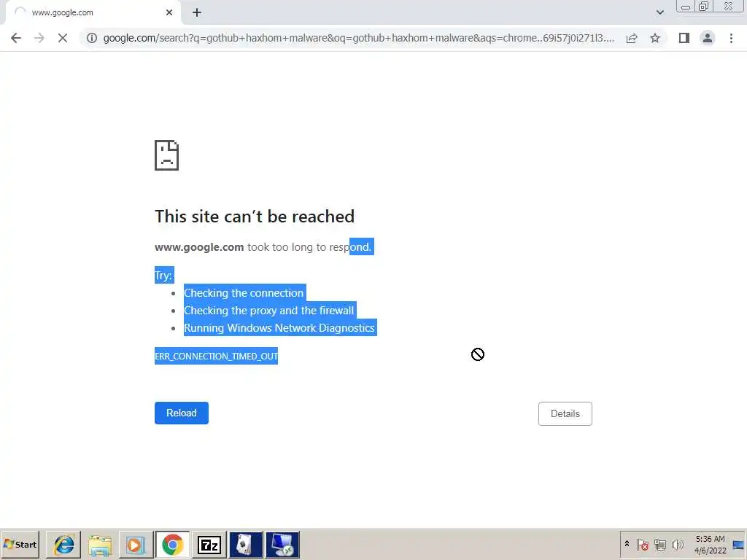The height and width of the screenshot is (560, 747).
Task: Click the 'Try:' label
Action: (163, 275)
